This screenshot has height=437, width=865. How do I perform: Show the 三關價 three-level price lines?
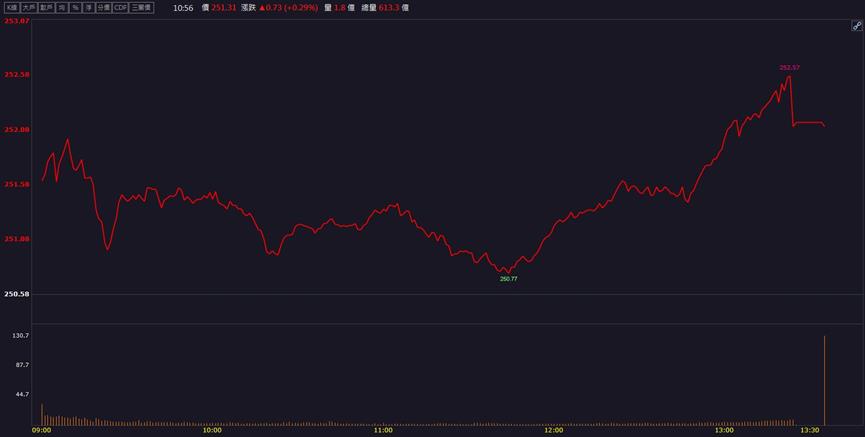142,8
